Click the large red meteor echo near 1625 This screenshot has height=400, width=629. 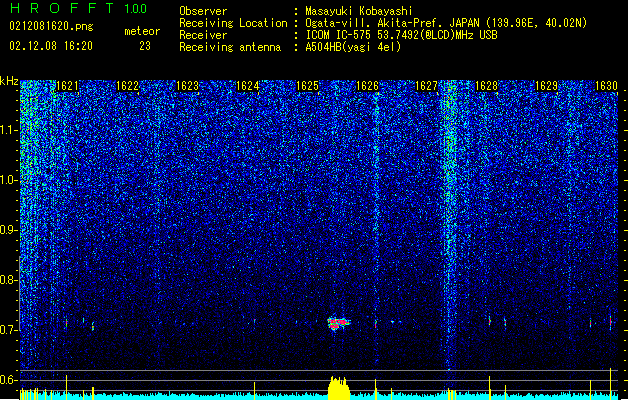point(339,323)
